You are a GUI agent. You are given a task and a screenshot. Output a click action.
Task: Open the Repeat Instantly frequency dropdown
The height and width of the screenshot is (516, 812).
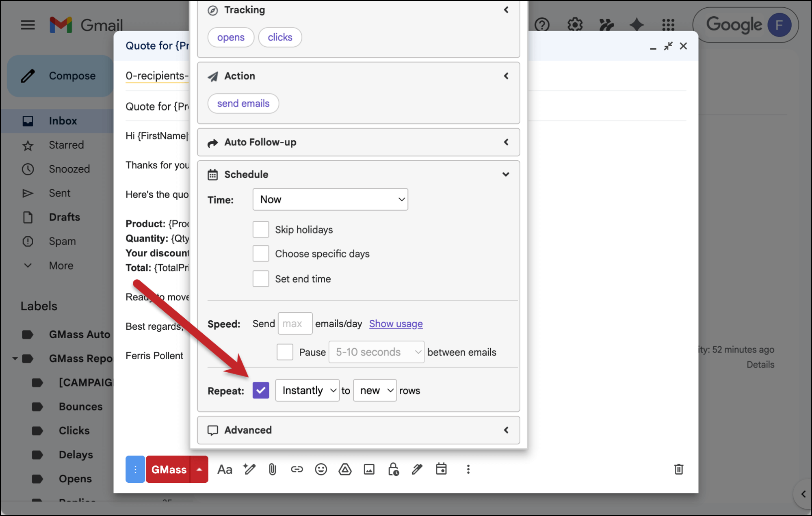tap(307, 391)
